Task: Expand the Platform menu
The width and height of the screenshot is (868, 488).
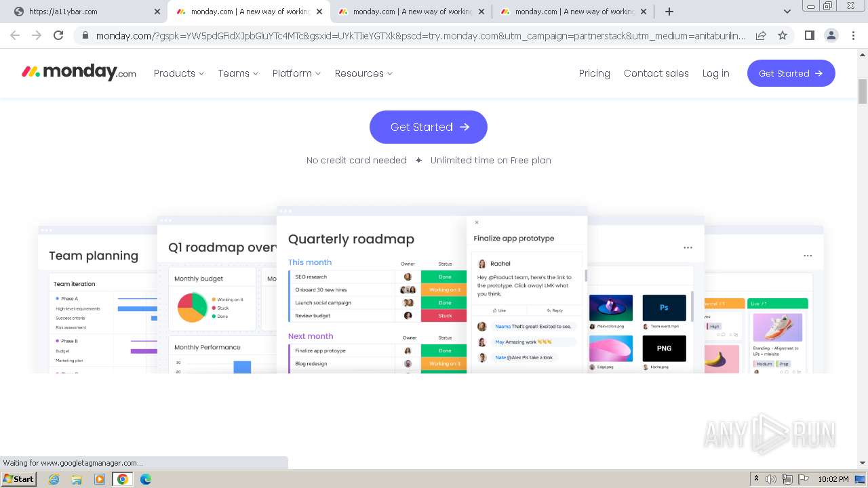Action: pos(296,73)
